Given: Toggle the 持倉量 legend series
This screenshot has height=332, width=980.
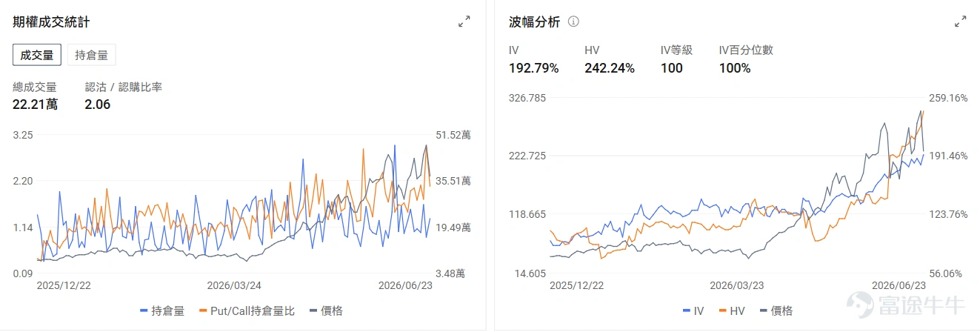Looking at the screenshot, I should click(x=162, y=311).
